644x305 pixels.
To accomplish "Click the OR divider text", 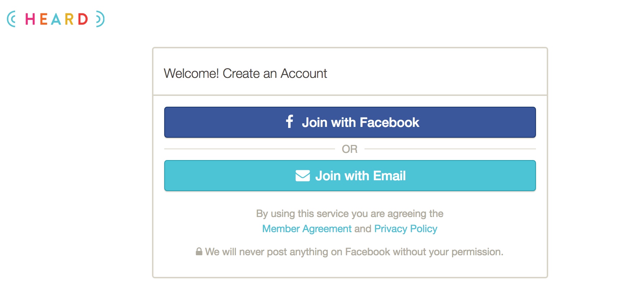I will pos(350,149).
